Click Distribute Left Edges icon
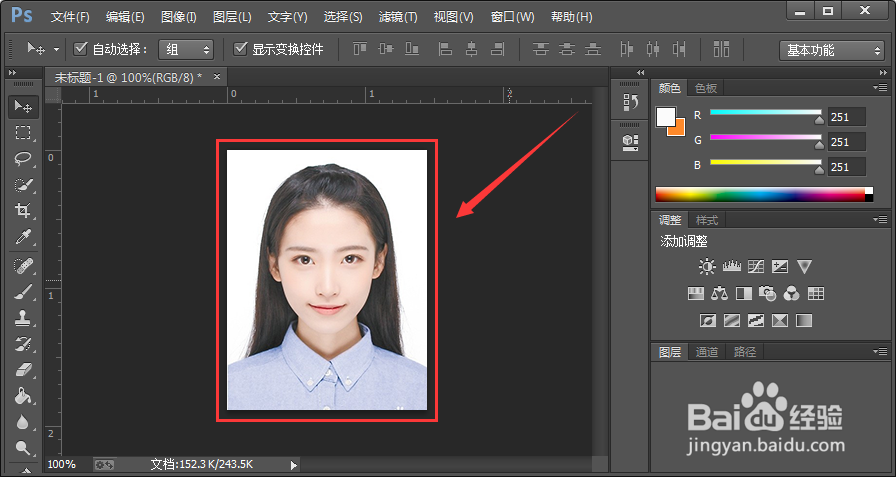 point(627,49)
